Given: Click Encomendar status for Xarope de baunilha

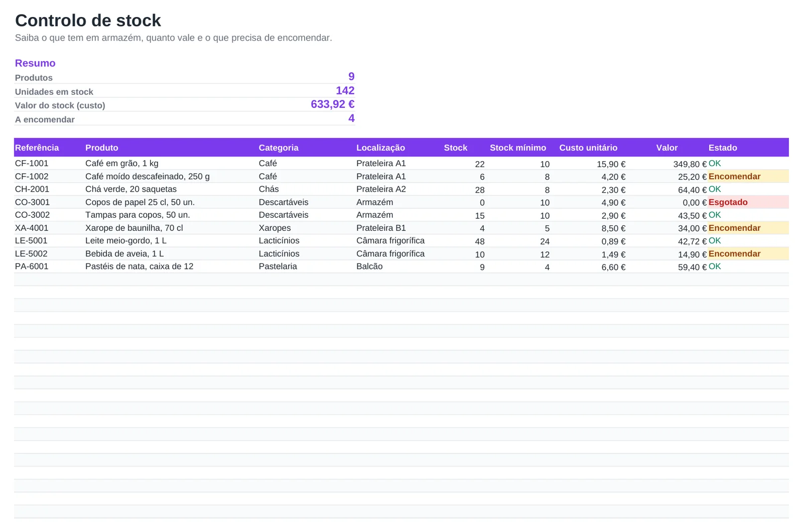Looking at the screenshot, I should pyautogui.click(x=748, y=228).
